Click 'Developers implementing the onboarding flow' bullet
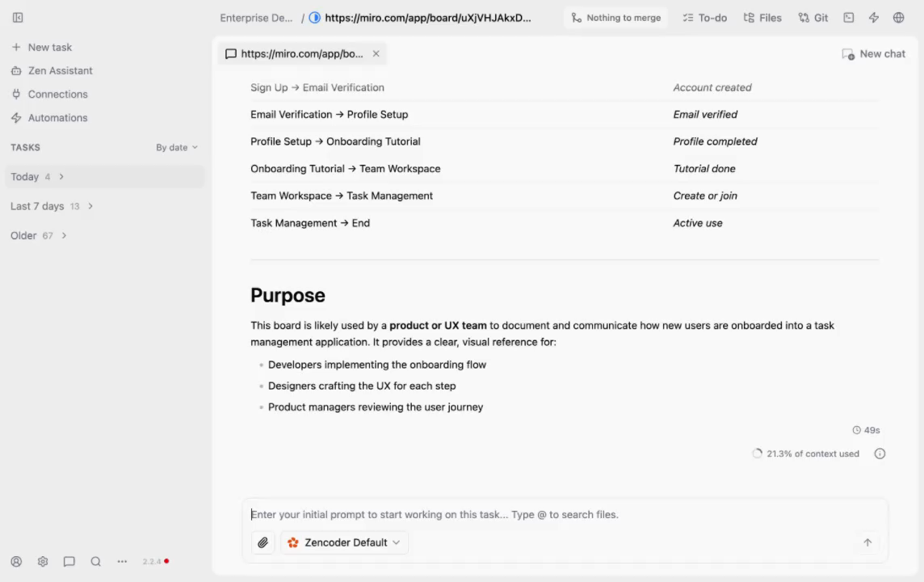Viewport: 924px width, 582px height. coord(377,365)
